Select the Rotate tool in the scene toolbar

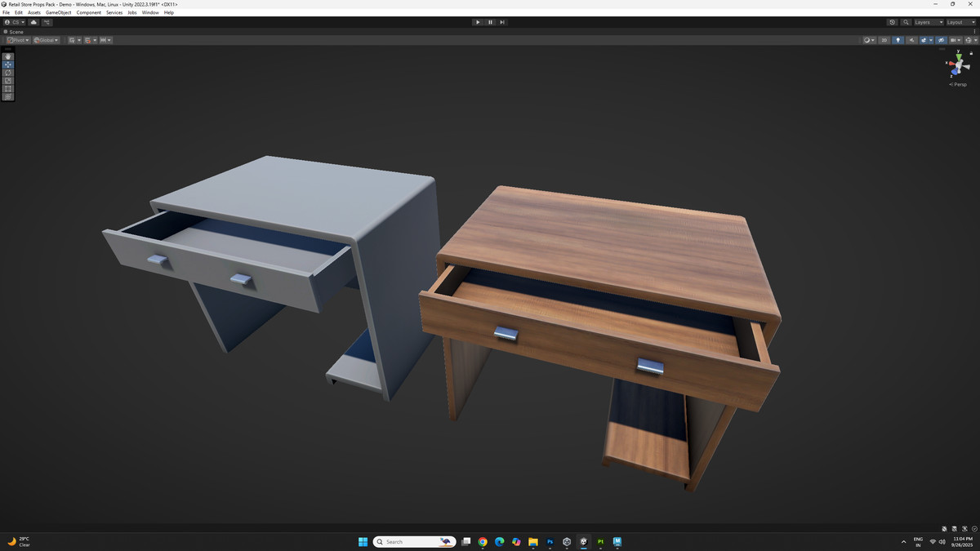[x=8, y=72]
